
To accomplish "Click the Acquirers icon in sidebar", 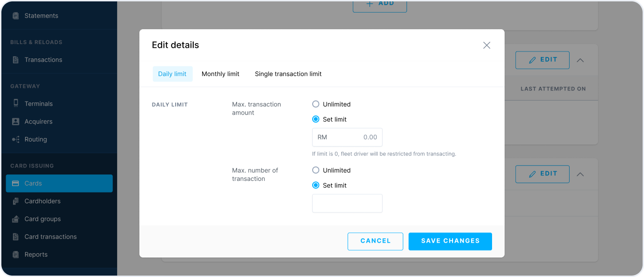I will pyautogui.click(x=16, y=122).
